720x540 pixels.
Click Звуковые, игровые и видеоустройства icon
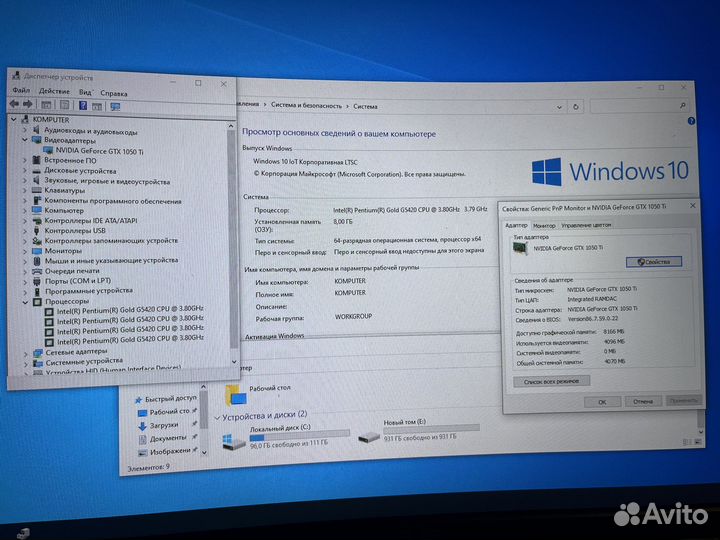(37, 180)
